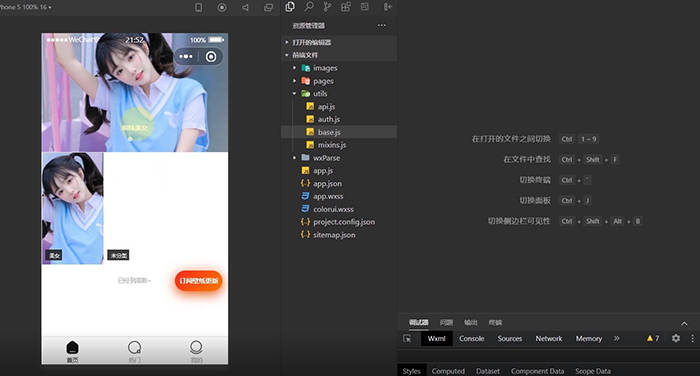Open the resource manager more actions menu
This screenshot has width=700, height=376.
click(382, 25)
